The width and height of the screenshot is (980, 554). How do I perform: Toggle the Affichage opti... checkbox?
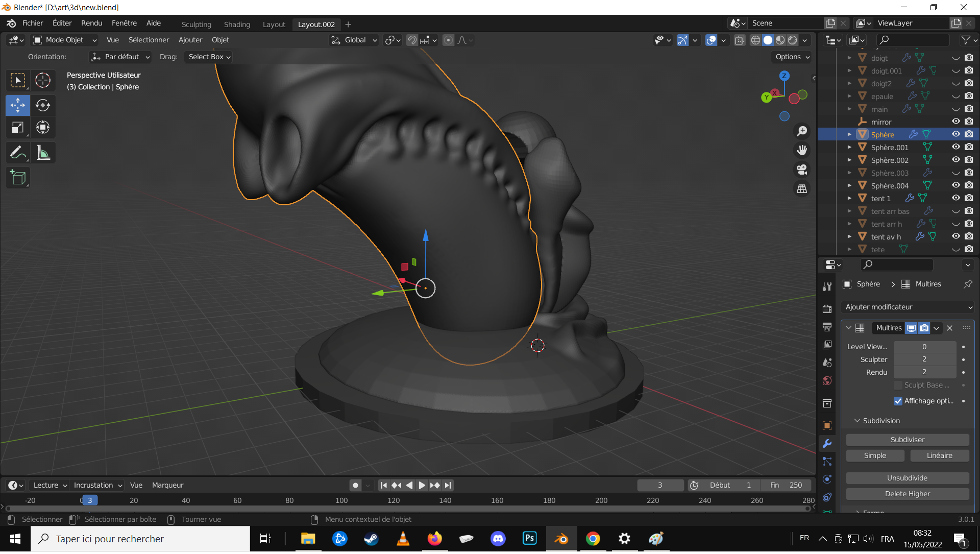coord(898,401)
